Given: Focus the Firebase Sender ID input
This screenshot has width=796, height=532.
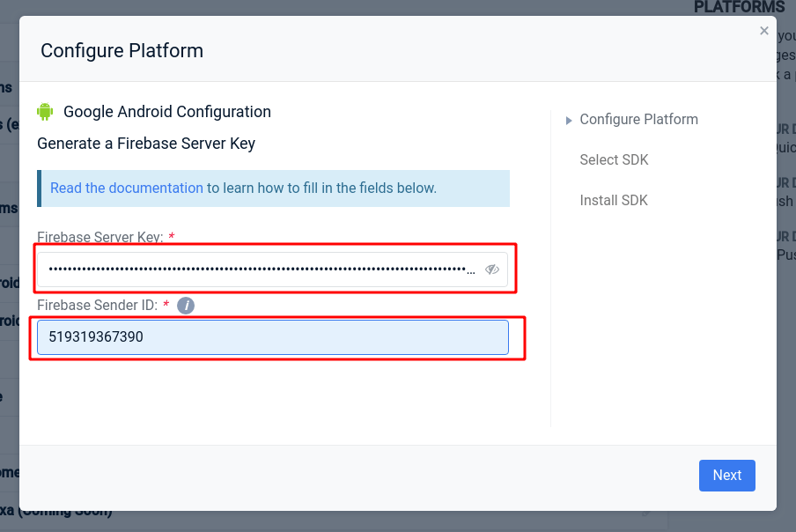Looking at the screenshot, I should [x=273, y=337].
